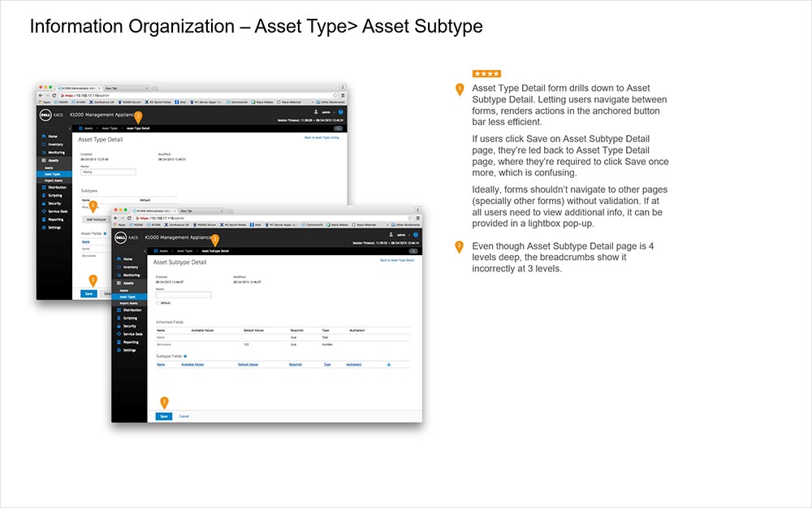This screenshot has height=508, width=812.
Task: Select Service Desk in the Asset Type Detail sidebar
Action: coord(56,211)
